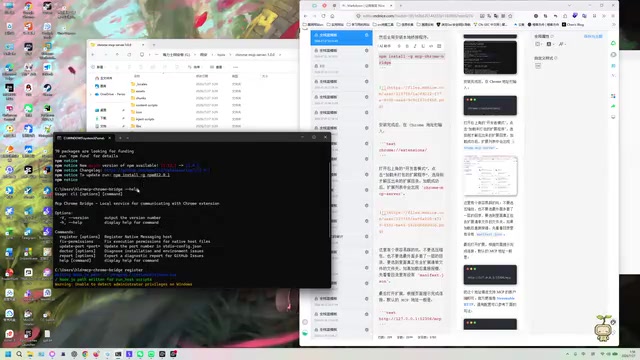Open settings gear of the selected blue article
640x360 pixels.
[367, 35]
